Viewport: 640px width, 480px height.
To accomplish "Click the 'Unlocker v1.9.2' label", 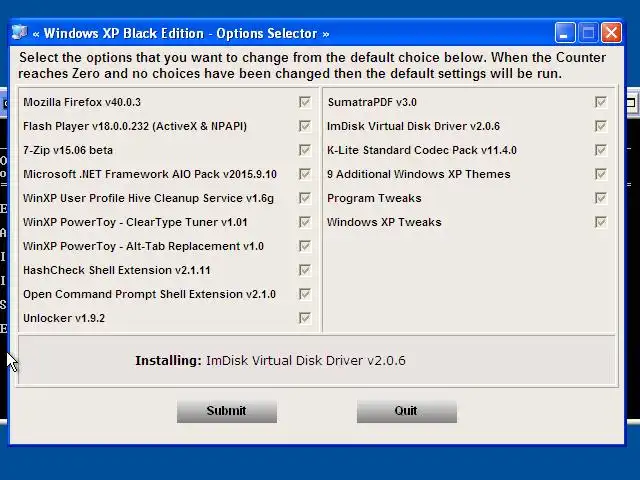I will pyautogui.click(x=64, y=318).
